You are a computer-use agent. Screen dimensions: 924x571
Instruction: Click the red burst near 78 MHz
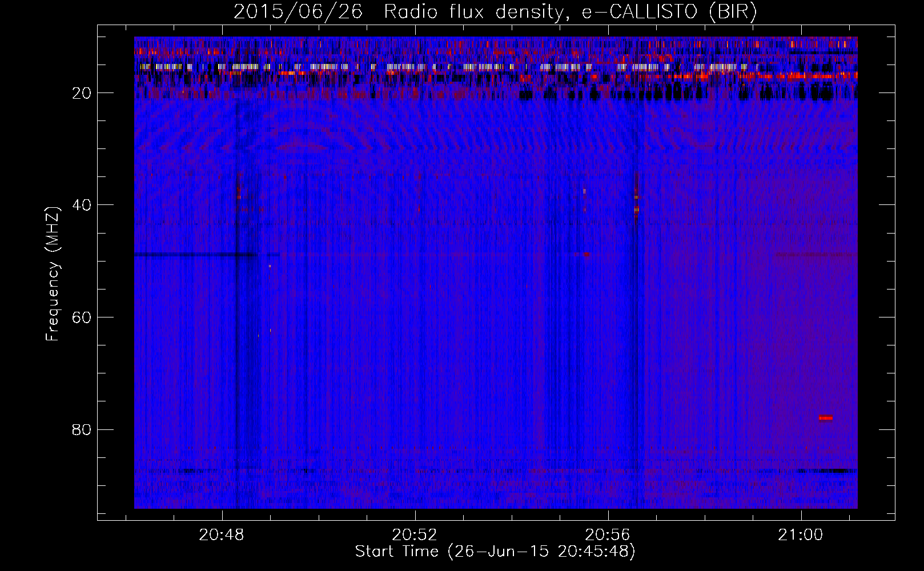(825, 418)
